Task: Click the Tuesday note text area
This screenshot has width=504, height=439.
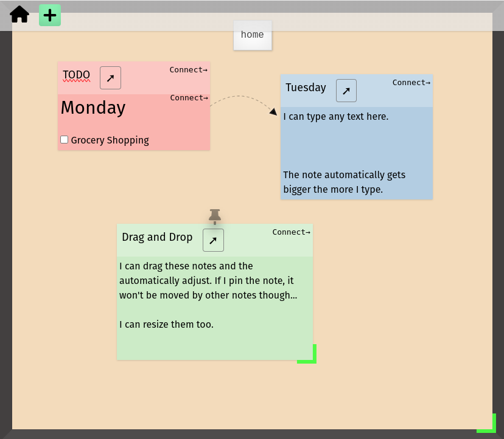Action: [353, 152]
